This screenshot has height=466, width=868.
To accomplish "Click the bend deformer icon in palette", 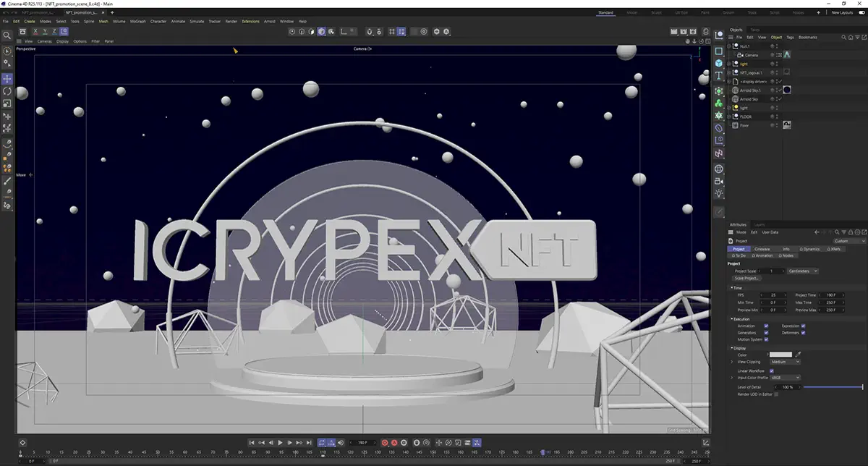I will pyautogui.click(x=719, y=128).
